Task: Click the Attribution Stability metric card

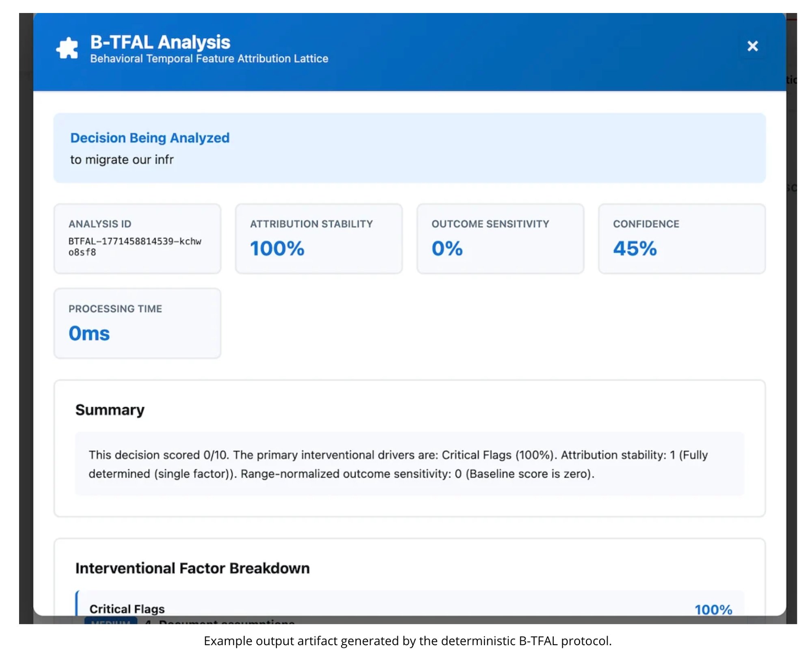Action: pos(318,239)
